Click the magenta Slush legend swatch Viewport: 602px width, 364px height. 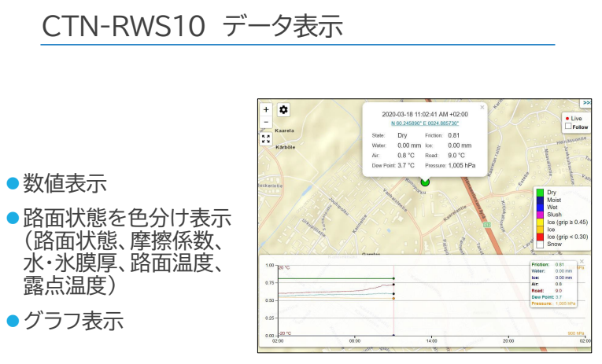tap(540, 215)
